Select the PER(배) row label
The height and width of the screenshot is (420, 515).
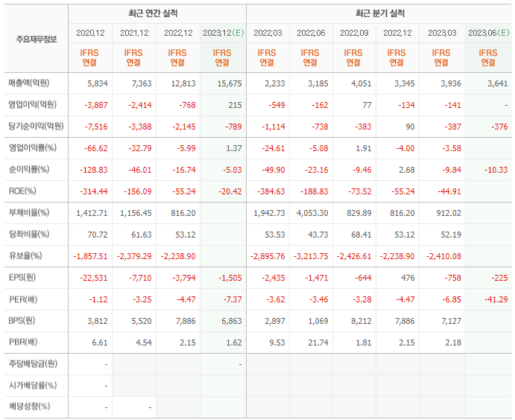point(23,299)
